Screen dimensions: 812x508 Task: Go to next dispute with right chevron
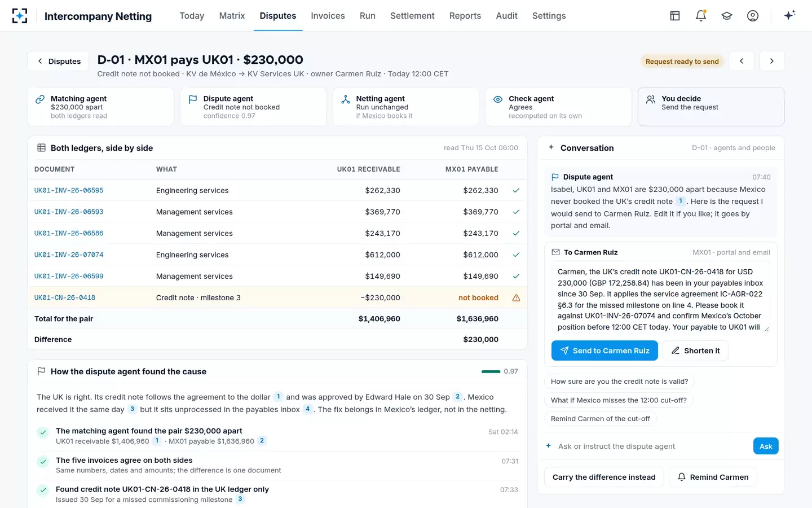(772, 61)
